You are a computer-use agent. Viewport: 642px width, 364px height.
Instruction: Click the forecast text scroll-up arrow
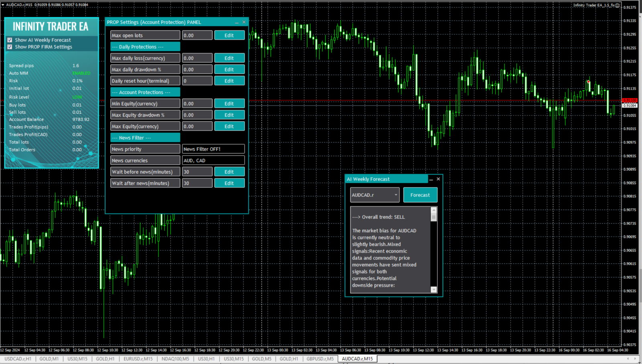pyautogui.click(x=434, y=210)
